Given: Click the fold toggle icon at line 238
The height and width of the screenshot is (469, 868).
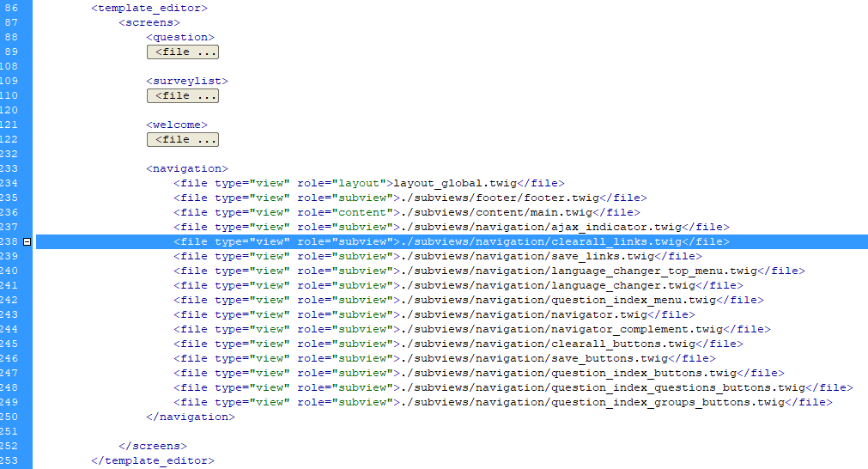Looking at the screenshot, I should click(27, 242).
